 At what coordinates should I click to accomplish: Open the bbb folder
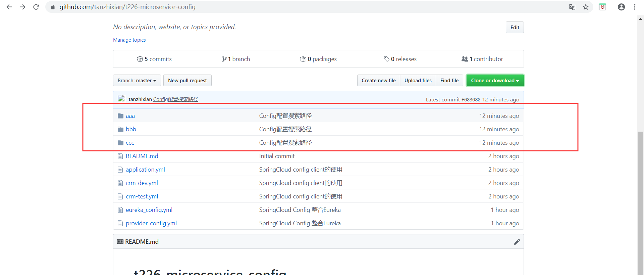point(131,129)
